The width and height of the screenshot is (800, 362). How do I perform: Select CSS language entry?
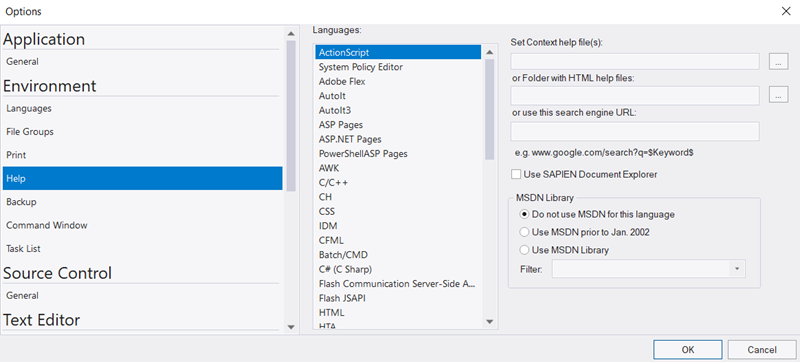[398, 211]
